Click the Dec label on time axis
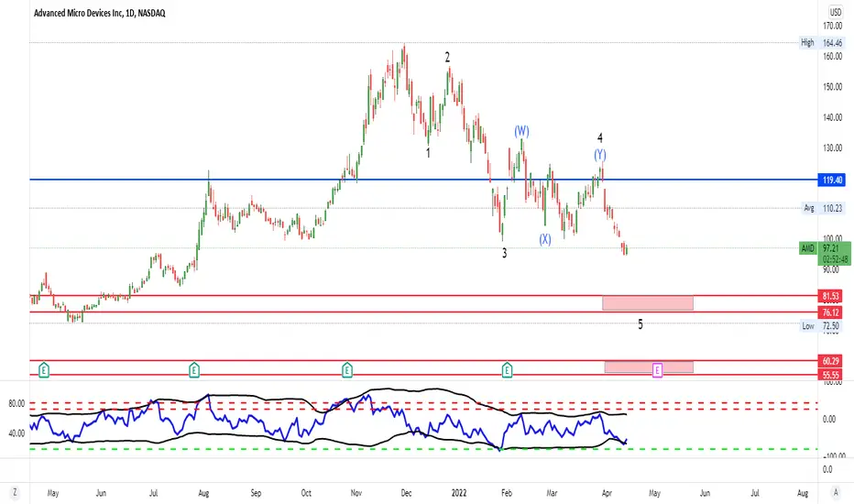This screenshot has width=854, height=504. tap(406, 493)
